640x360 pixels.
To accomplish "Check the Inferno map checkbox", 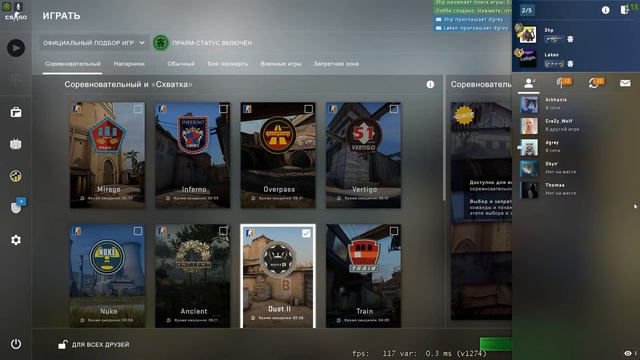I will point(223,109).
